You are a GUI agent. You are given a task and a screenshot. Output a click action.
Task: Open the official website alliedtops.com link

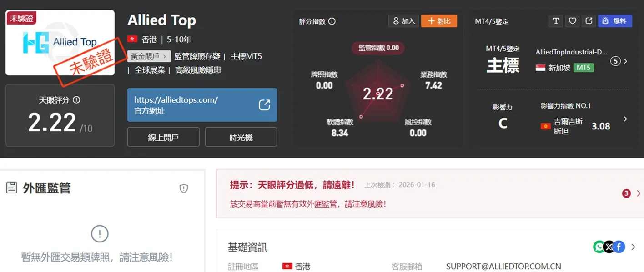(202, 105)
